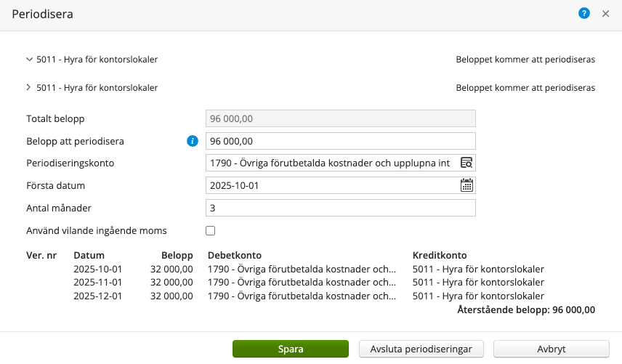
Task: Open the help question mark icon
Action: 583,14
